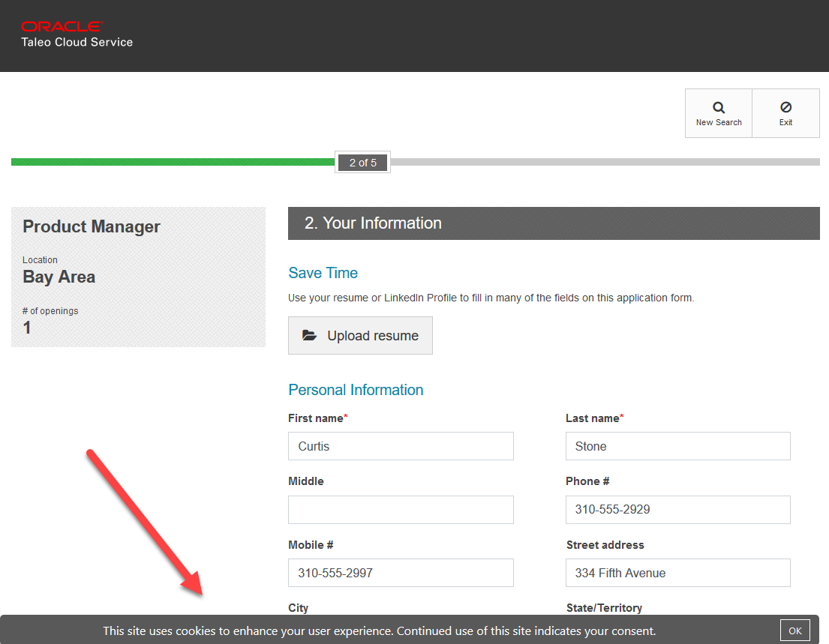Image resolution: width=829 pixels, height=644 pixels.
Task: Click the Phone # field
Action: point(677,509)
